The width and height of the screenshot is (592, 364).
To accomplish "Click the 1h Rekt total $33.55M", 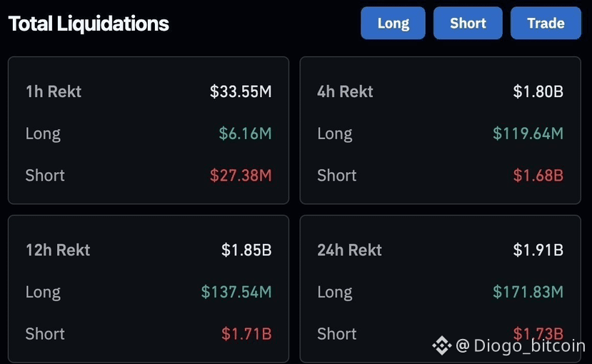I will pyautogui.click(x=241, y=91).
